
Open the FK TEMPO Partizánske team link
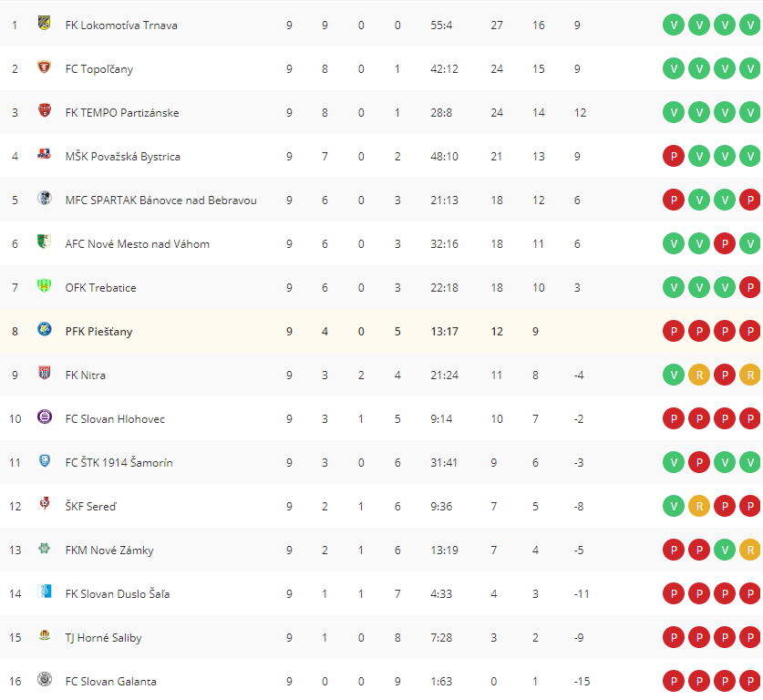pos(122,113)
